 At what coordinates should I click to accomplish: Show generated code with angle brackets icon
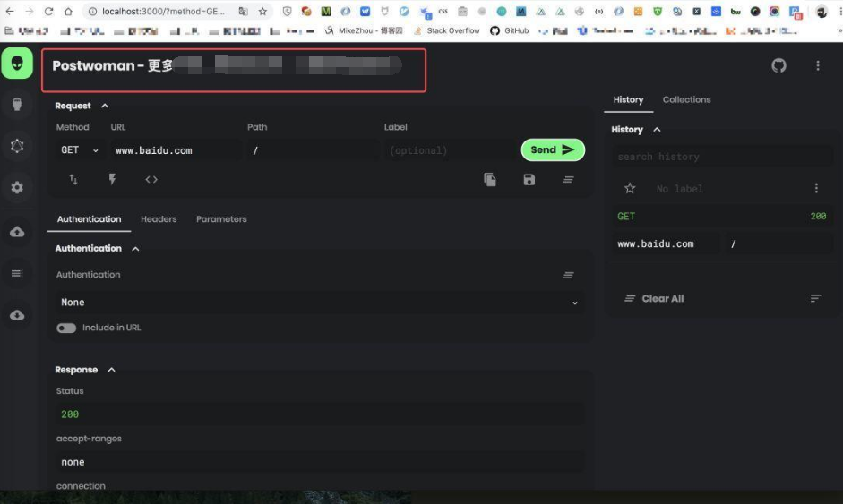click(151, 179)
